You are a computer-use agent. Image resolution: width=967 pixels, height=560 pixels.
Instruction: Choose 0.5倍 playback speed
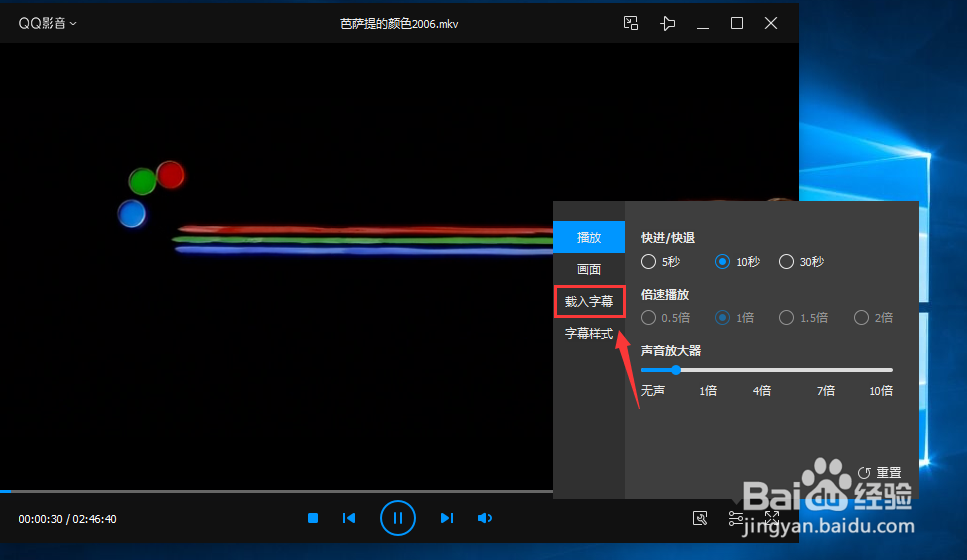click(665, 318)
